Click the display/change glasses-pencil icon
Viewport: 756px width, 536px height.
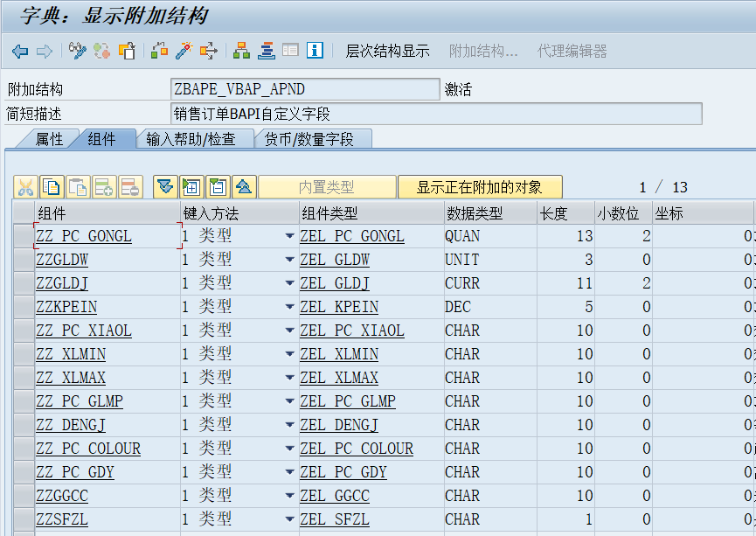(78, 52)
